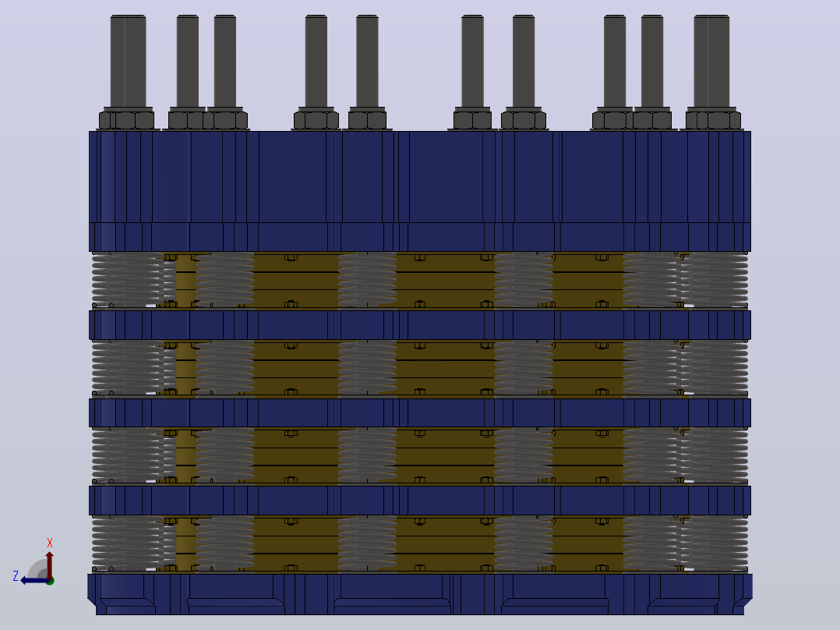Pick the rightmost dark gray rod on top
The height and width of the screenshot is (630, 840).
(x=711, y=61)
